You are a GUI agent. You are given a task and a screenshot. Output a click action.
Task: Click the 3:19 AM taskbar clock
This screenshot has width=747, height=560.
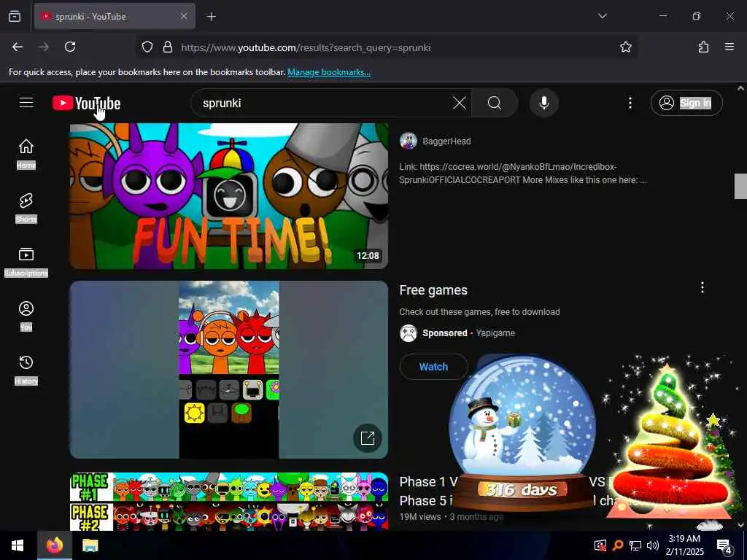[x=684, y=545]
